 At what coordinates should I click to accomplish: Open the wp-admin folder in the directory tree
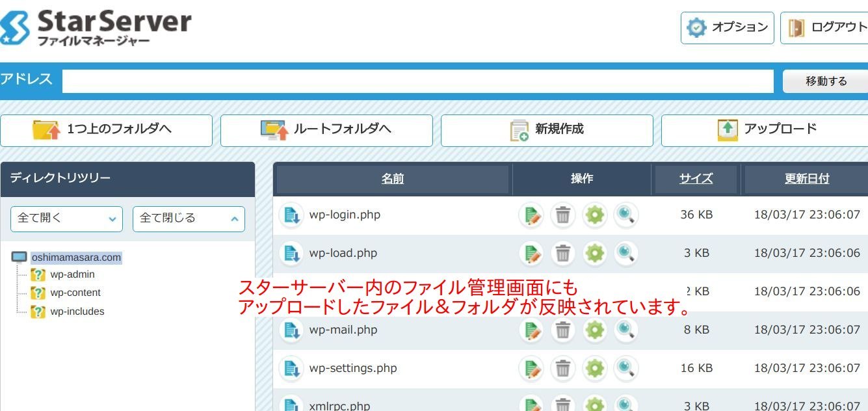point(72,274)
